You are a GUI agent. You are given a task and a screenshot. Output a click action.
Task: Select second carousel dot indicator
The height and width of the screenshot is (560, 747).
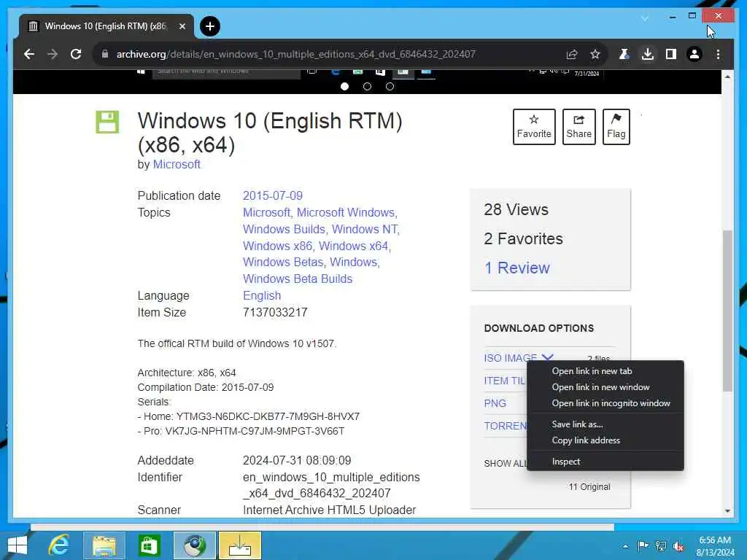click(367, 86)
